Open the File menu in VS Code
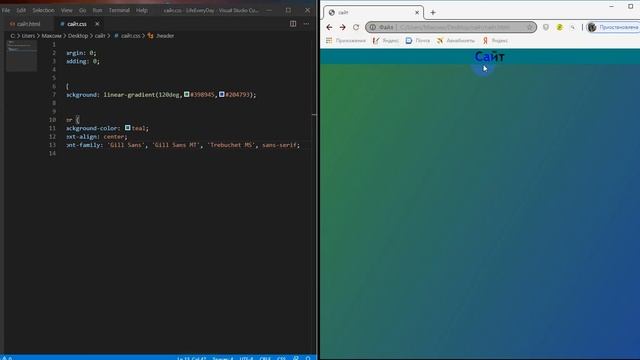 point(6,10)
